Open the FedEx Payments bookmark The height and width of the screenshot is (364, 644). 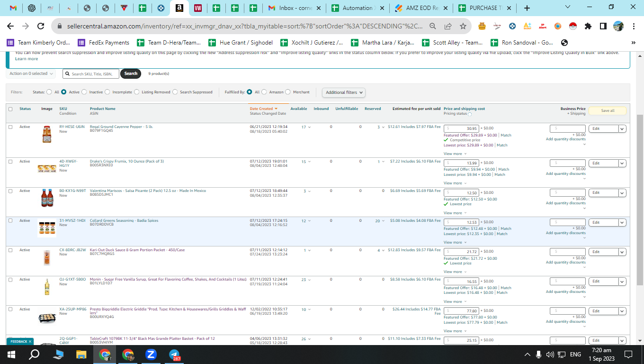point(104,43)
